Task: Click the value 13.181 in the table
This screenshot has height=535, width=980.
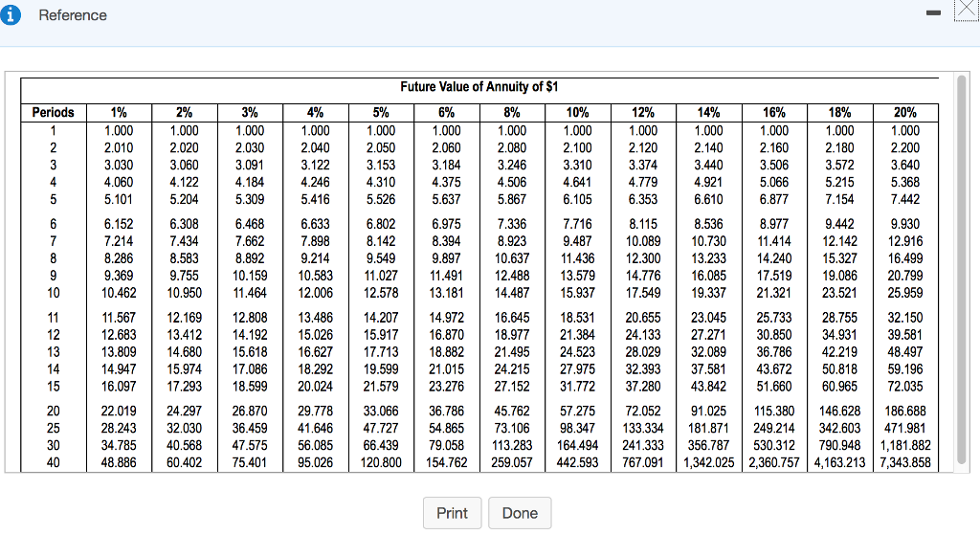Action: 446,293
